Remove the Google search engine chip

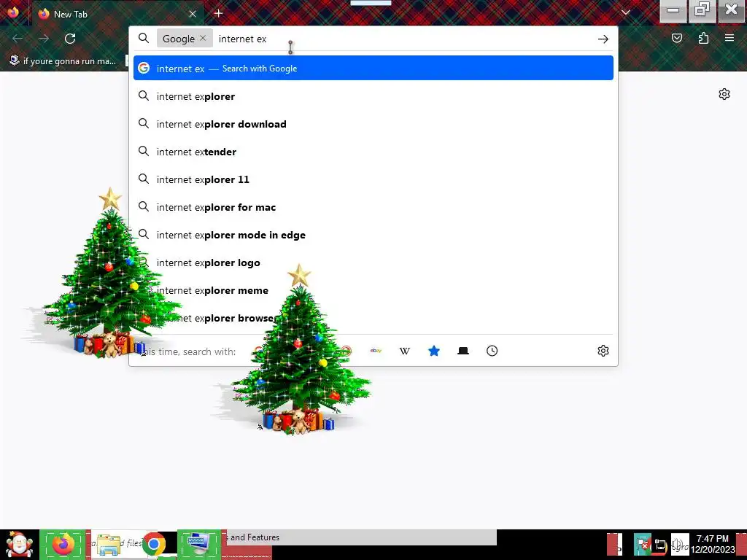point(203,38)
